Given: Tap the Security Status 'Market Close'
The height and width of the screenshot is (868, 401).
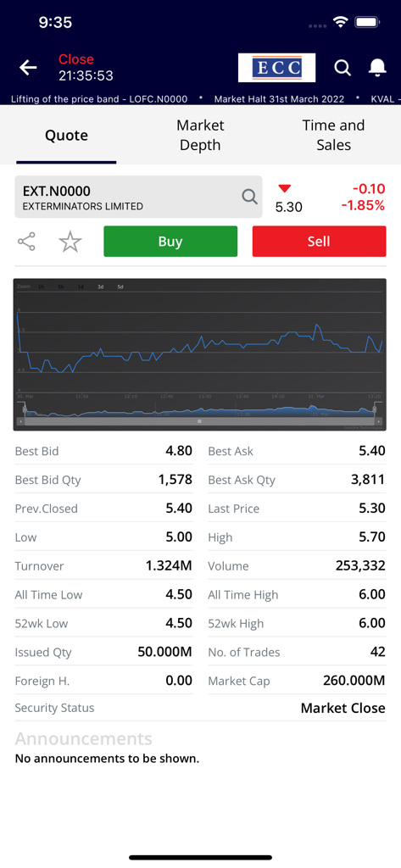Looking at the screenshot, I should pyautogui.click(x=343, y=708).
